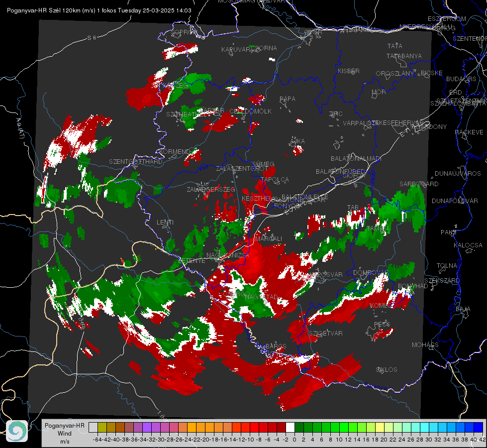Click the '-64' value on the legend scale

click(97, 440)
